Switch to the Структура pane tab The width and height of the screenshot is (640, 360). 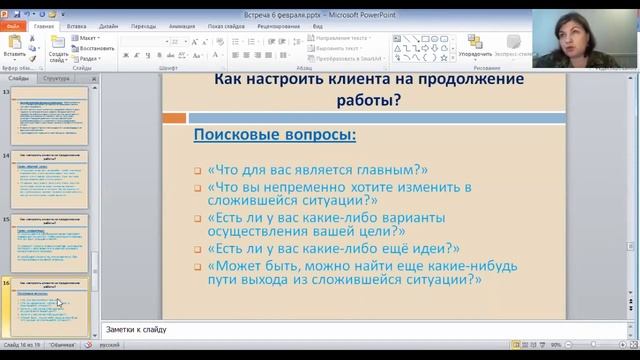pos(56,78)
